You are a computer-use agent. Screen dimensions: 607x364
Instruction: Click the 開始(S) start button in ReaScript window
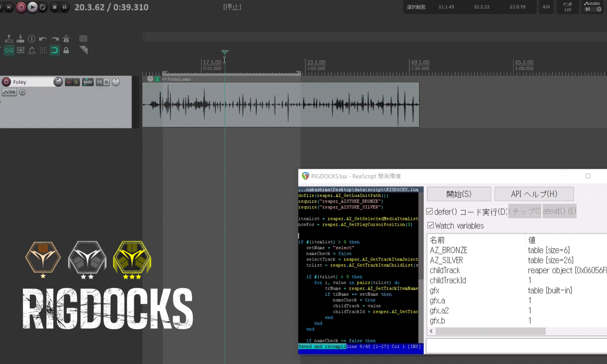point(459,194)
